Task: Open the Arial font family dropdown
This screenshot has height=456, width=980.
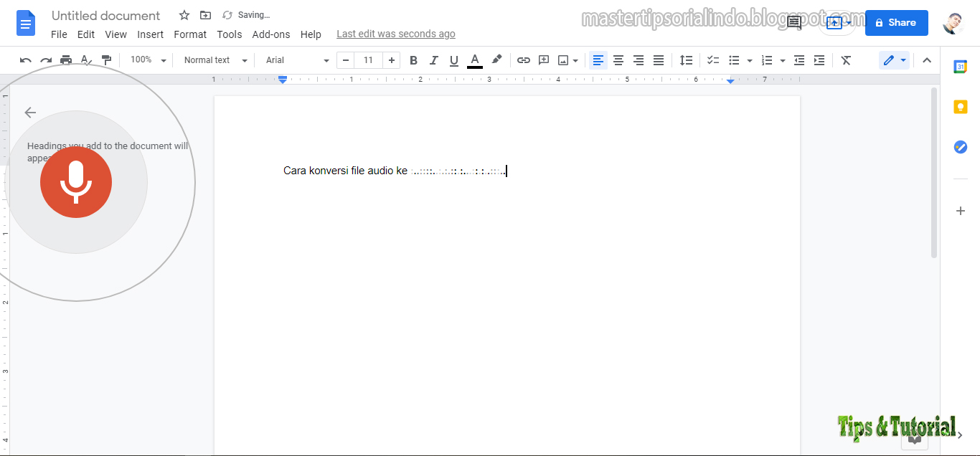Action: coord(294,60)
